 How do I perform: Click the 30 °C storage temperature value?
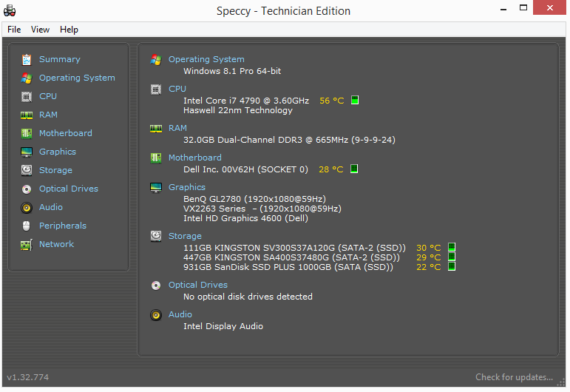pos(429,248)
